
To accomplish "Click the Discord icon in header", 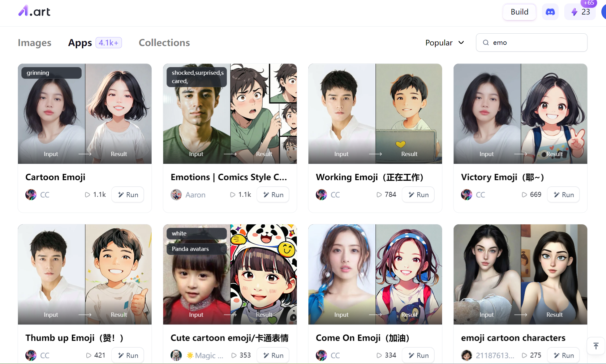I will coord(550,12).
